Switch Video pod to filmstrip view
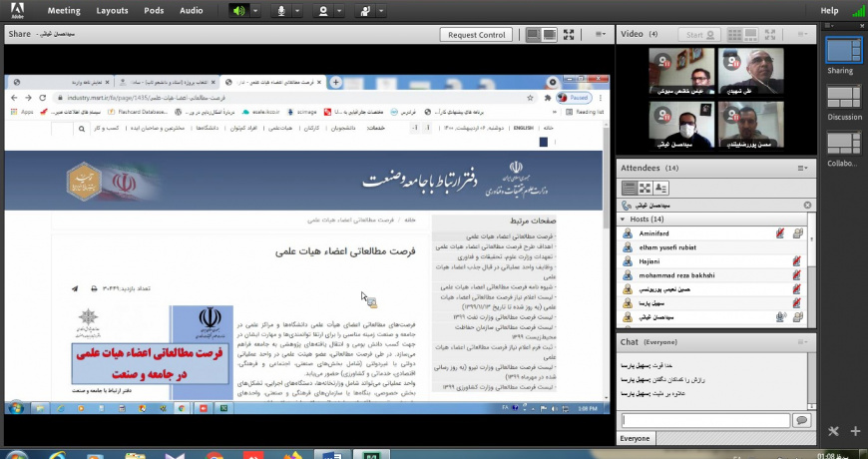The width and height of the screenshot is (868, 459). pos(750,34)
